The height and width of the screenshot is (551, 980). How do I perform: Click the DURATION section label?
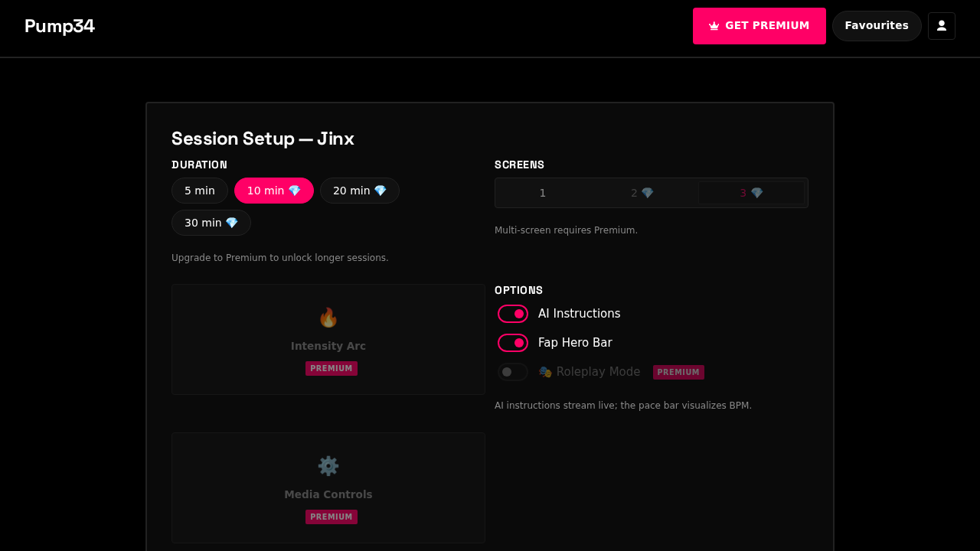[199, 165]
